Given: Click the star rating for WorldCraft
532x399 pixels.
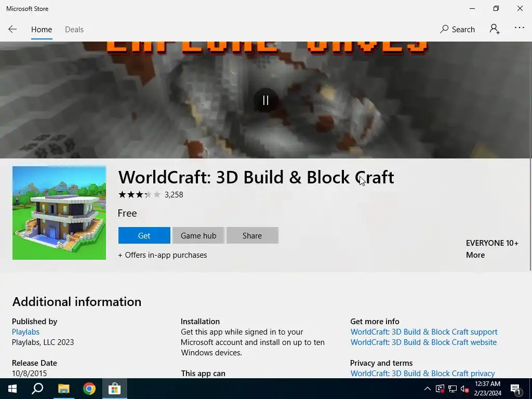Looking at the screenshot, I should tap(139, 194).
